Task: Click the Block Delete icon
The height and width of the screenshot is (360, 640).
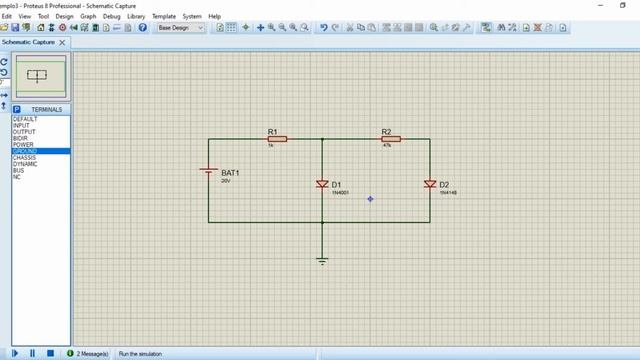Action: tap(419, 27)
